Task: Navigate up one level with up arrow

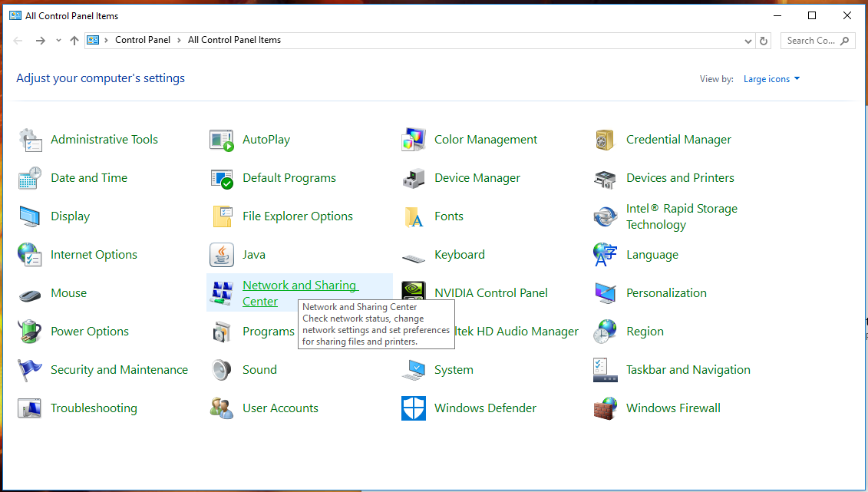Action: pyautogui.click(x=74, y=41)
